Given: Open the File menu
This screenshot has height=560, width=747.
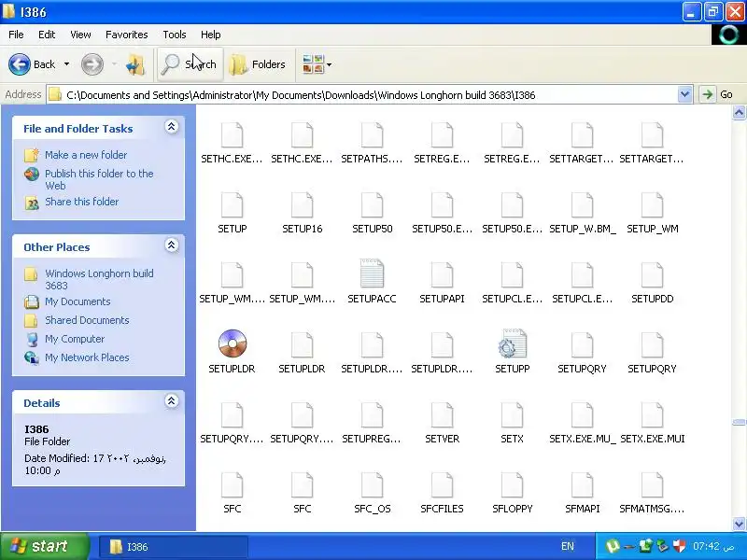Looking at the screenshot, I should 16,35.
